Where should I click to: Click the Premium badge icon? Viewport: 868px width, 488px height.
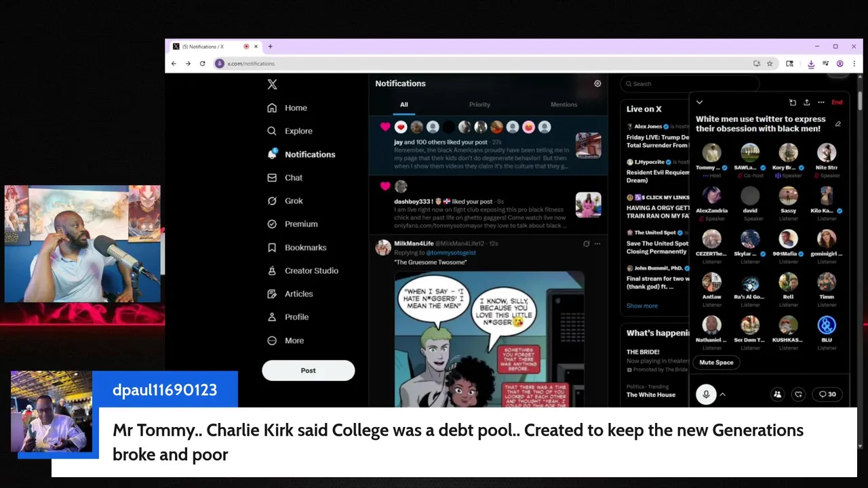272,224
